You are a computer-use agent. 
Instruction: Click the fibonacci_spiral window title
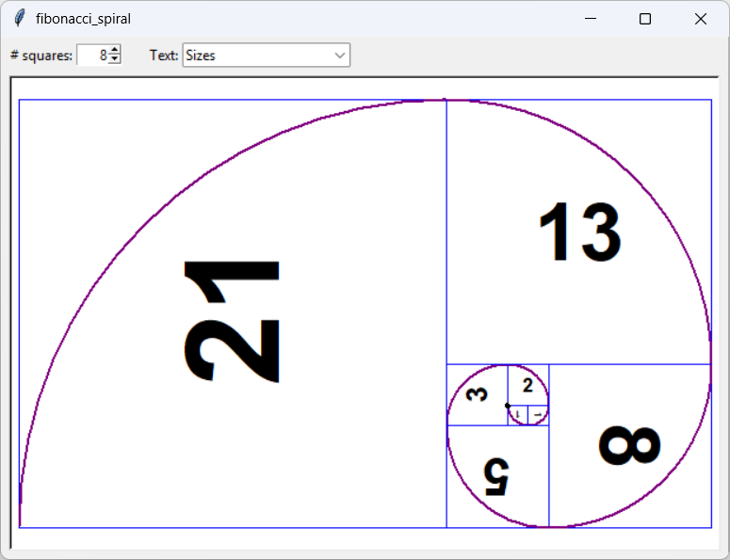pos(83,19)
